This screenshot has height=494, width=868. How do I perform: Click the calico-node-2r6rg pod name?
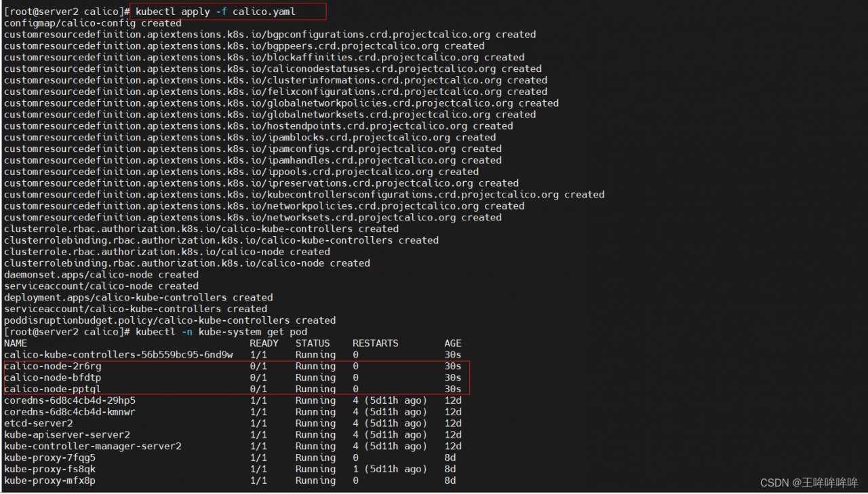coord(53,366)
